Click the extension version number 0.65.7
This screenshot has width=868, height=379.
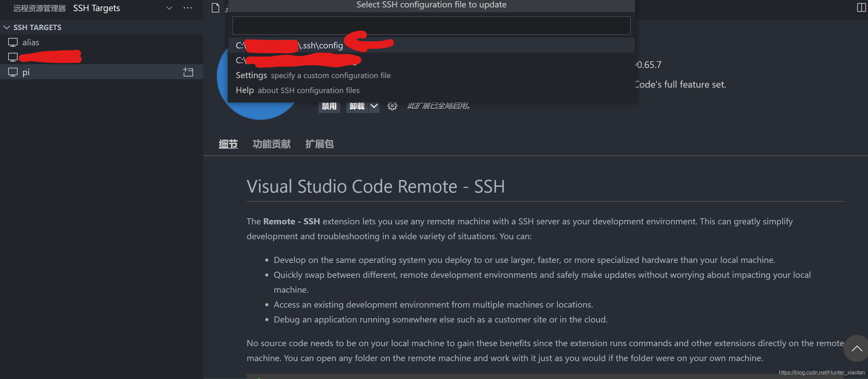click(x=648, y=65)
